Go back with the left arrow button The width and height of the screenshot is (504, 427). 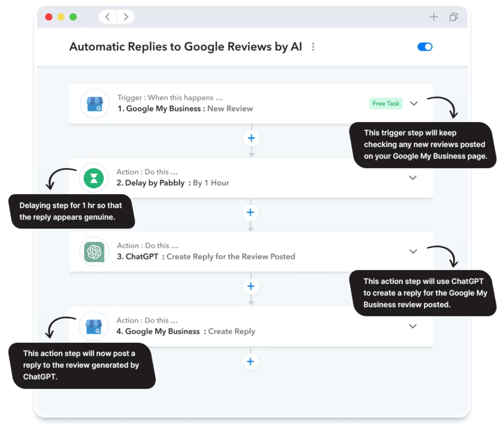pos(108,17)
